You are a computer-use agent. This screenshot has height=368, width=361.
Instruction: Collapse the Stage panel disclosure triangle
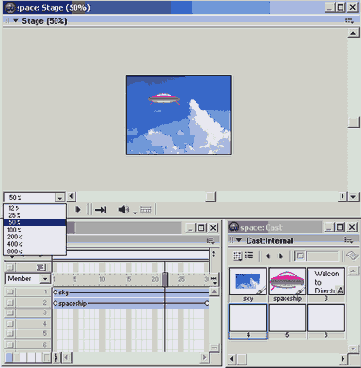point(16,21)
